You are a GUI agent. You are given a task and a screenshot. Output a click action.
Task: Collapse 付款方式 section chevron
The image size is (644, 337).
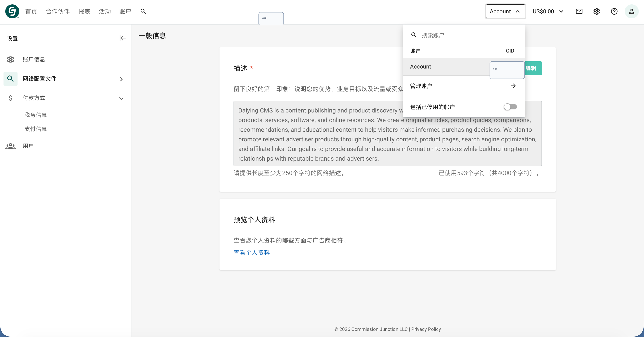click(x=121, y=98)
